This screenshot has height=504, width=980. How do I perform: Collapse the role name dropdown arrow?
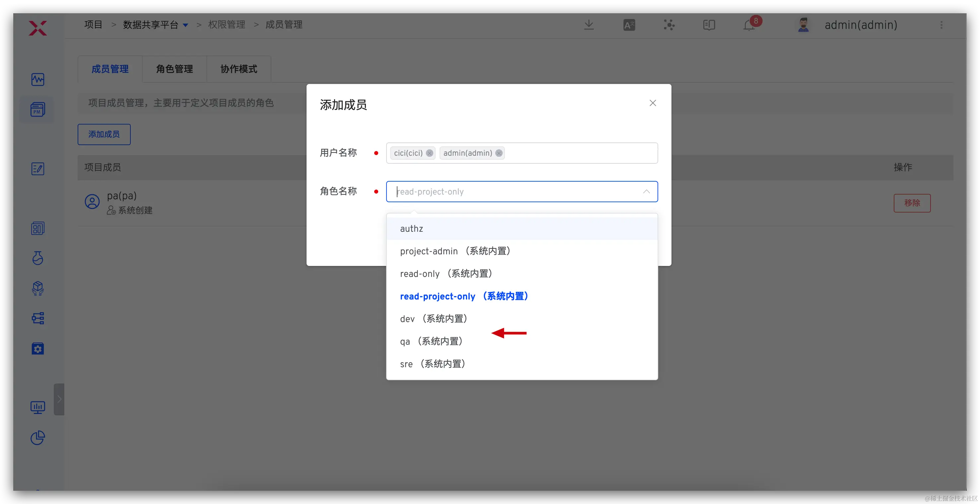point(646,192)
